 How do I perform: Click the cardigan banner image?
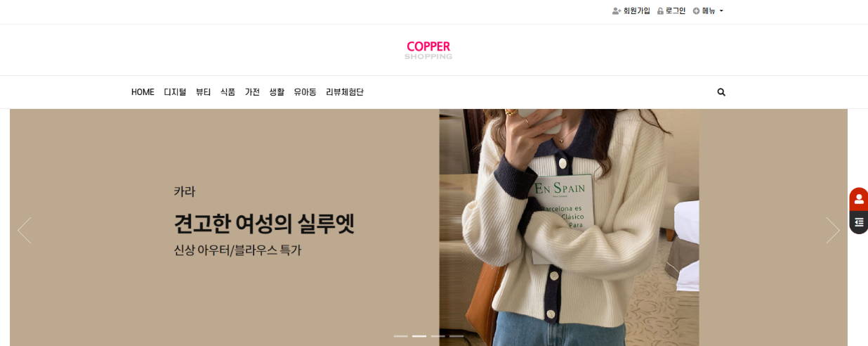pyautogui.click(x=569, y=227)
